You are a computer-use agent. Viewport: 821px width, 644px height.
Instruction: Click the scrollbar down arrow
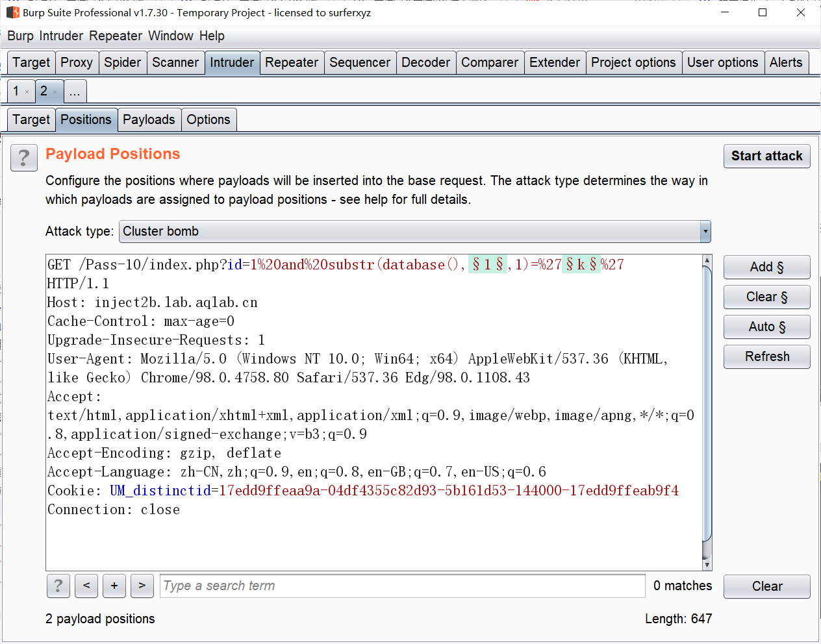(x=707, y=565)
